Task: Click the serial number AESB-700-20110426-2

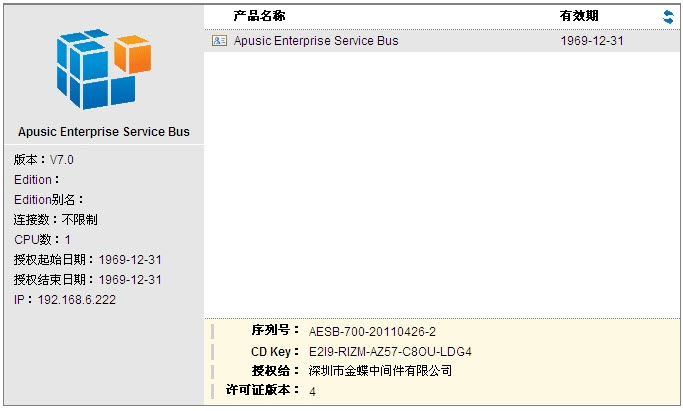Action: (x=372, y=332)
